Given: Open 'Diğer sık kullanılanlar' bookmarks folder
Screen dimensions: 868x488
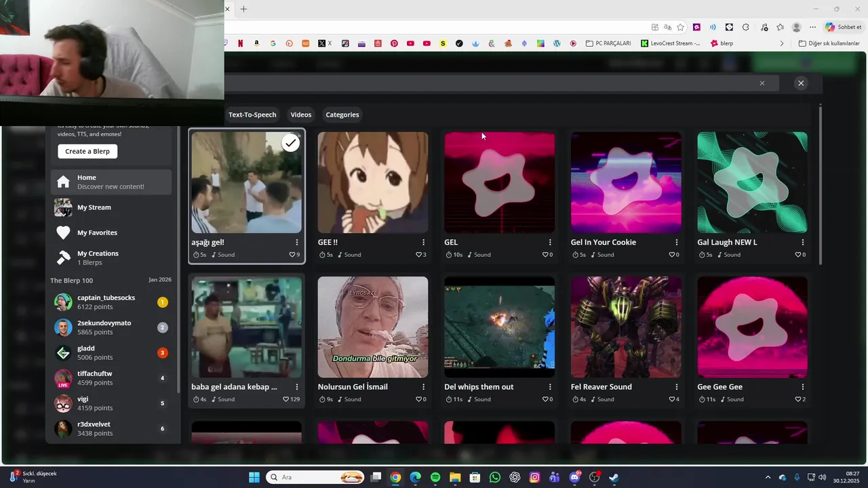Looking at the screenshot, I should tap(829, 43).
